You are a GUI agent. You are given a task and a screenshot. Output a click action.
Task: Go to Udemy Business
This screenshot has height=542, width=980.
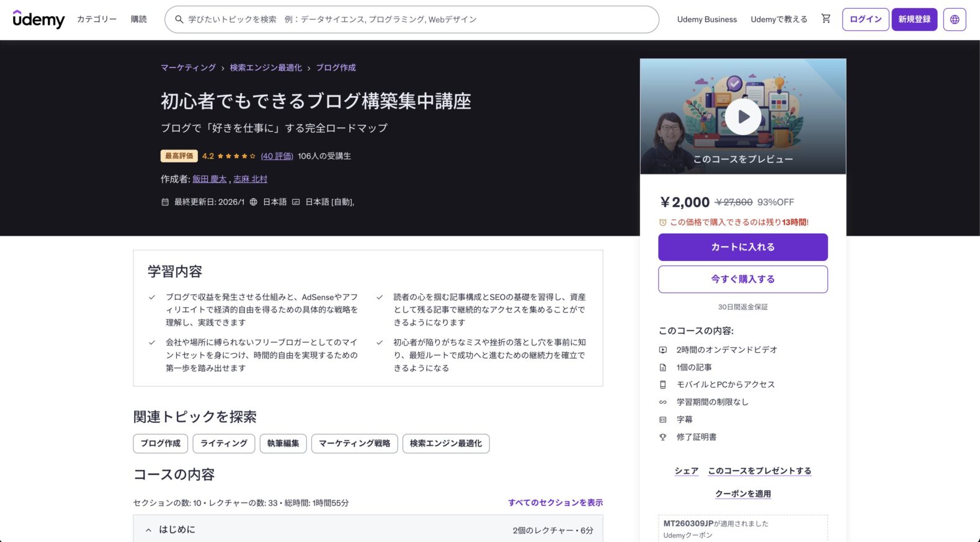tap(706, 20)
